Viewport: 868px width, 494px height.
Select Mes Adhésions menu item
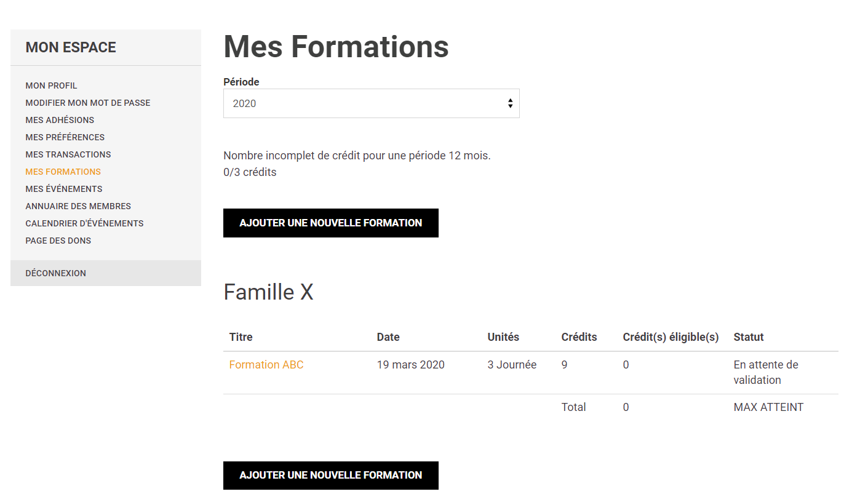click(x=60, y=120)
